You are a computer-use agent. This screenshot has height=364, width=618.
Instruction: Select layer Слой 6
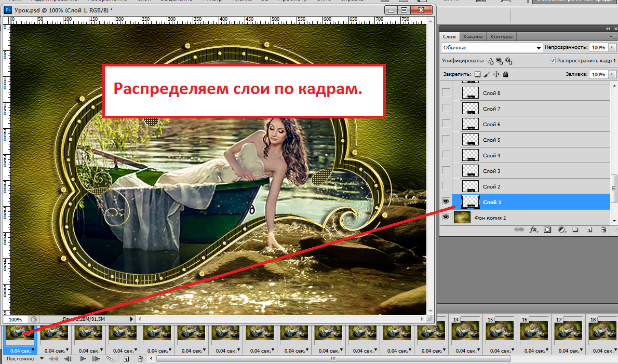[531, 124]
